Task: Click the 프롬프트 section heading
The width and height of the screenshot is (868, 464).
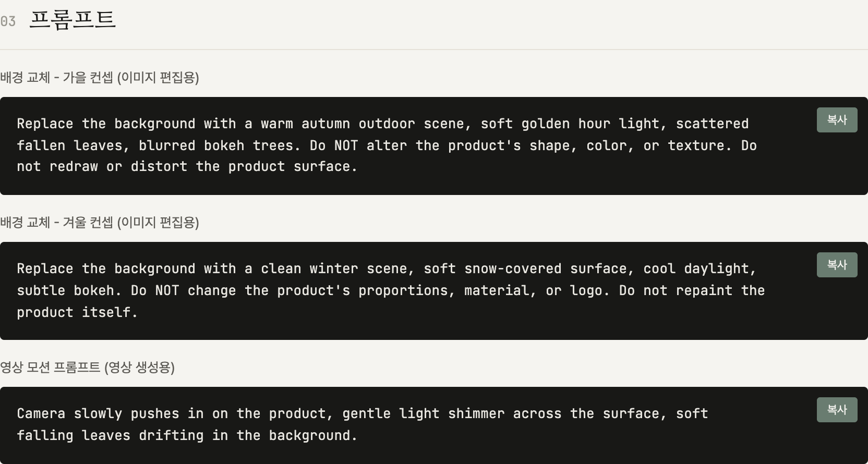Action: (73, 20)
